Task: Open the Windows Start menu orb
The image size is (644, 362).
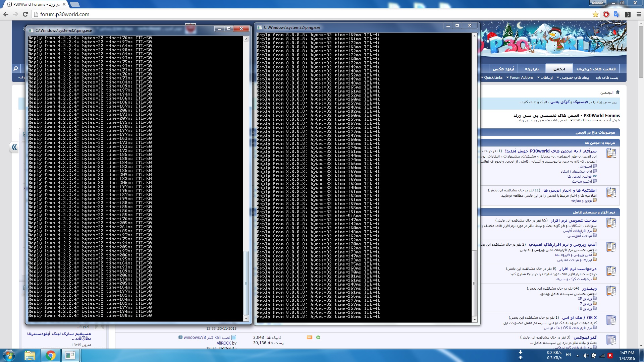Action: (x=9, y=355)
